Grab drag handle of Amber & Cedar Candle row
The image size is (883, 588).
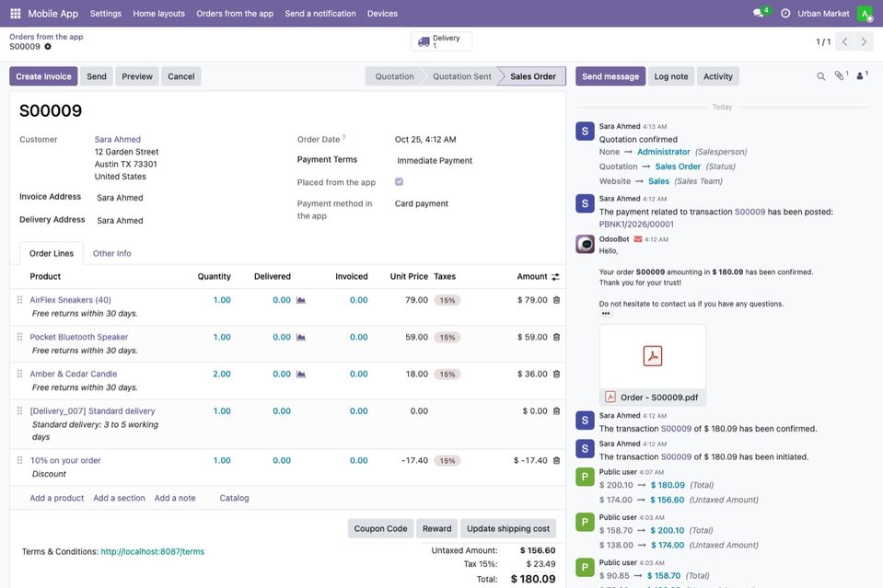point(19,374)
